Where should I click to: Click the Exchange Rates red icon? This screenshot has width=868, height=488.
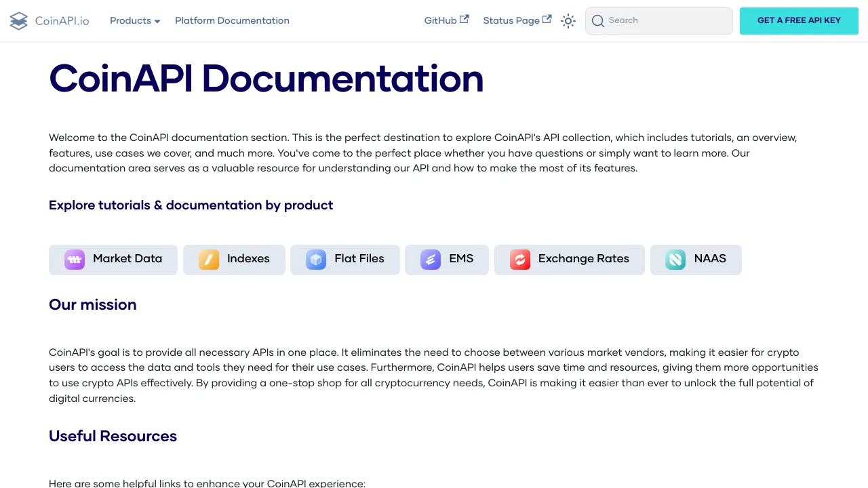click(520, 260)
